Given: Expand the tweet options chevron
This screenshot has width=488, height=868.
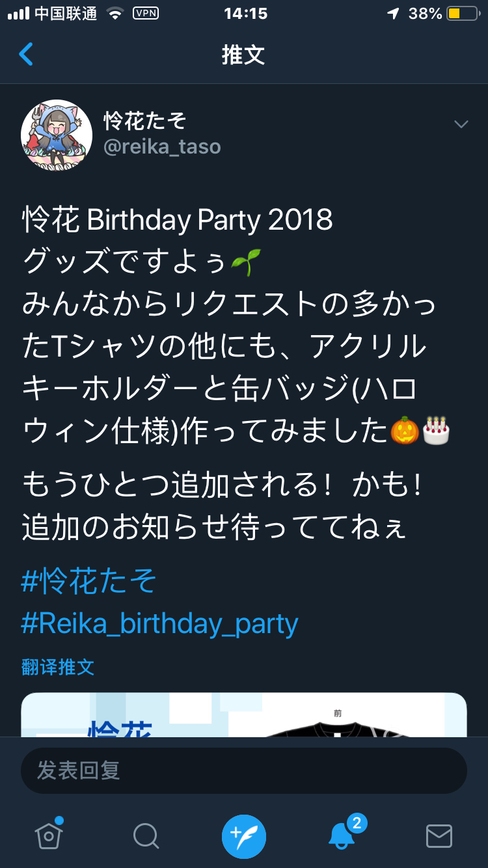Looking at the screenshot, I should tap(461, 124).
